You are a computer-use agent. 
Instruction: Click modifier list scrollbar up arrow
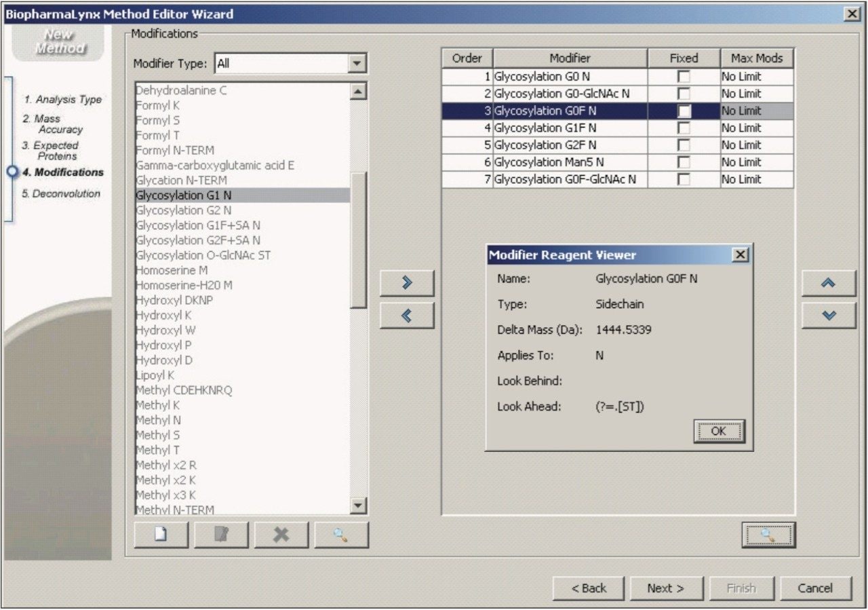click(359, 91)
